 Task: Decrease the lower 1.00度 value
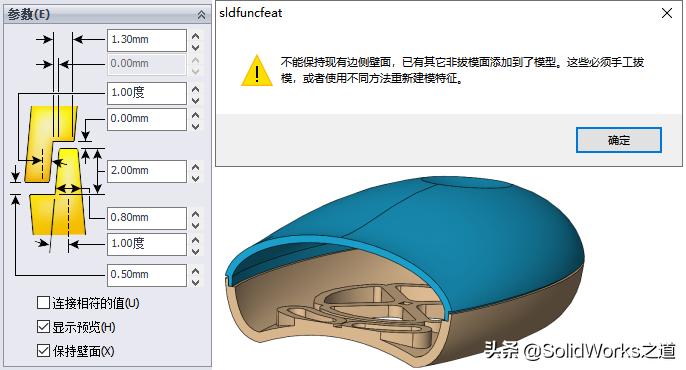[x=196, y=251]
